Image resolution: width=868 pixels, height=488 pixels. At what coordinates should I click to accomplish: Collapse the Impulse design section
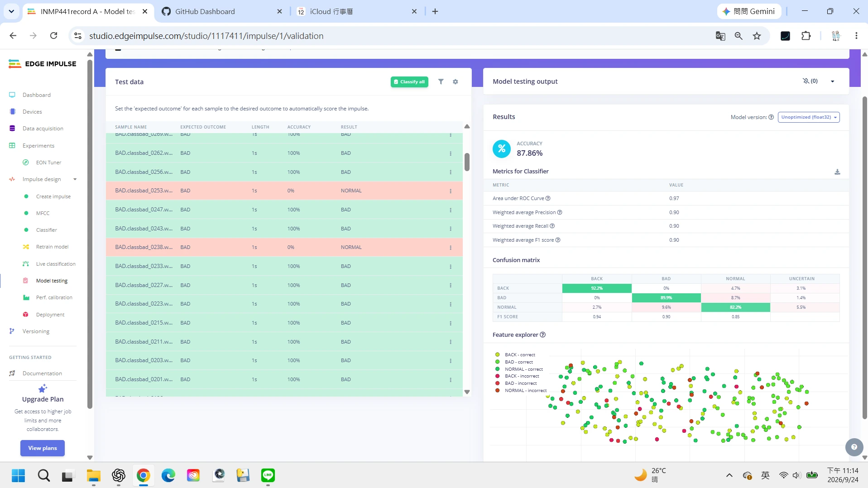point(75,180)
